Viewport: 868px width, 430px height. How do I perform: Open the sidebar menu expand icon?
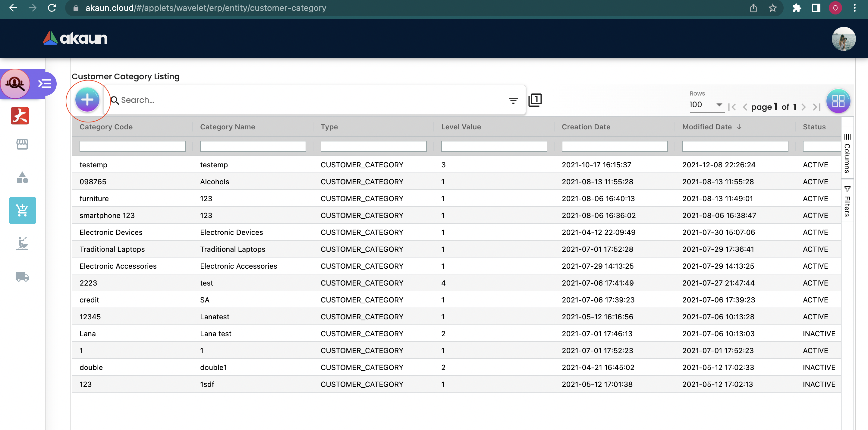45,83
